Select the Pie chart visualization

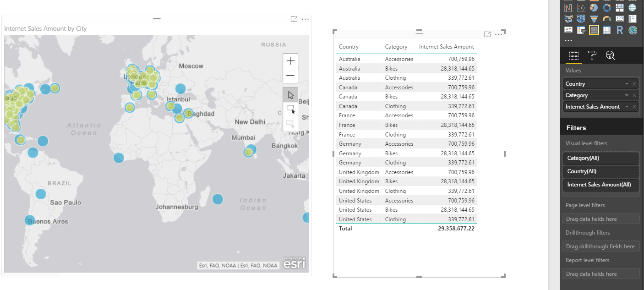point(594,8)
